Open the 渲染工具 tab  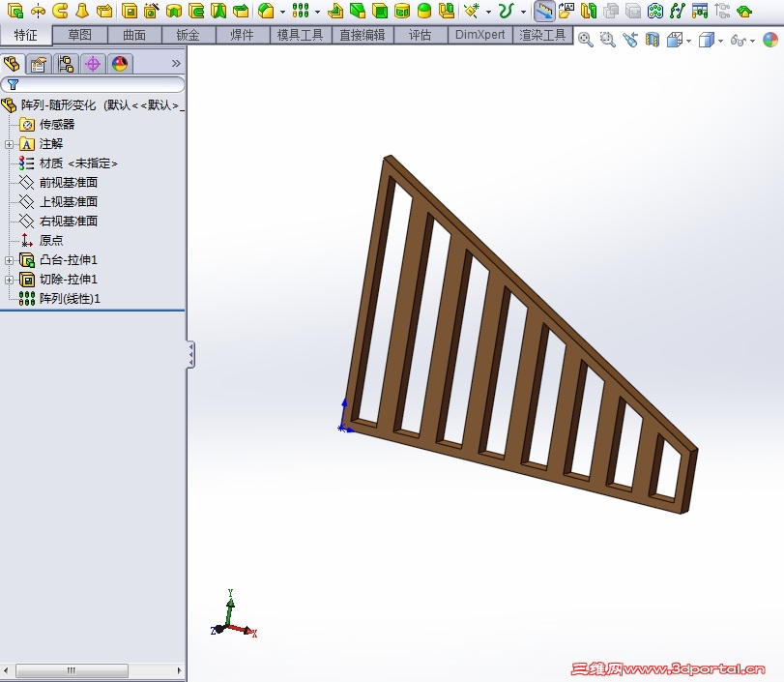pos(542,35)
